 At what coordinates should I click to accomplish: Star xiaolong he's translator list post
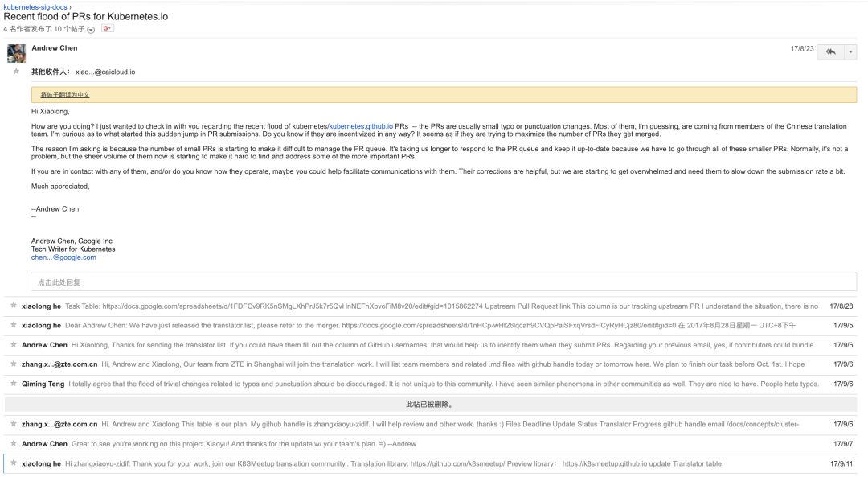point(14,325)
